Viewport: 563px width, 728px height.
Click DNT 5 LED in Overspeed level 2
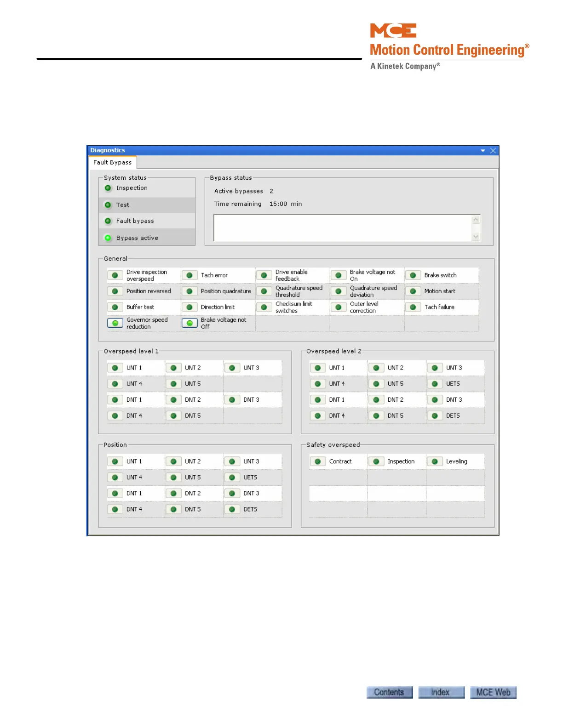point(376,415)
